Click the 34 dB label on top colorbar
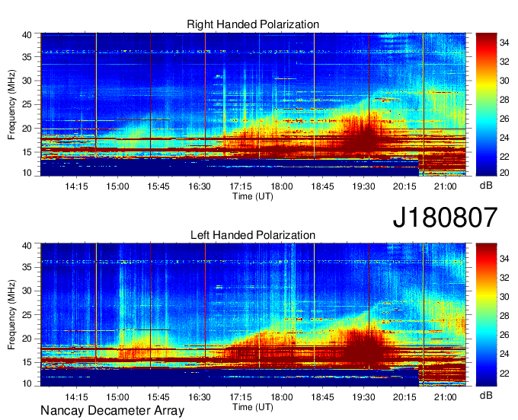 tap(504, 43)
